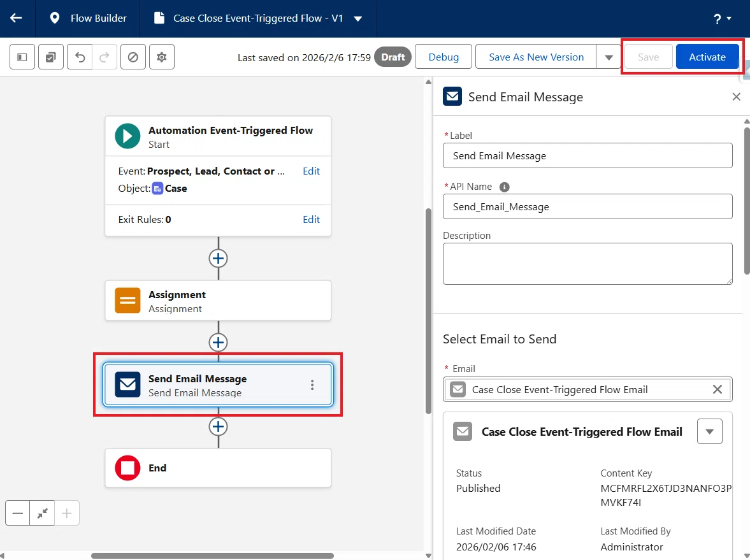Click Save As New Version

536,57
